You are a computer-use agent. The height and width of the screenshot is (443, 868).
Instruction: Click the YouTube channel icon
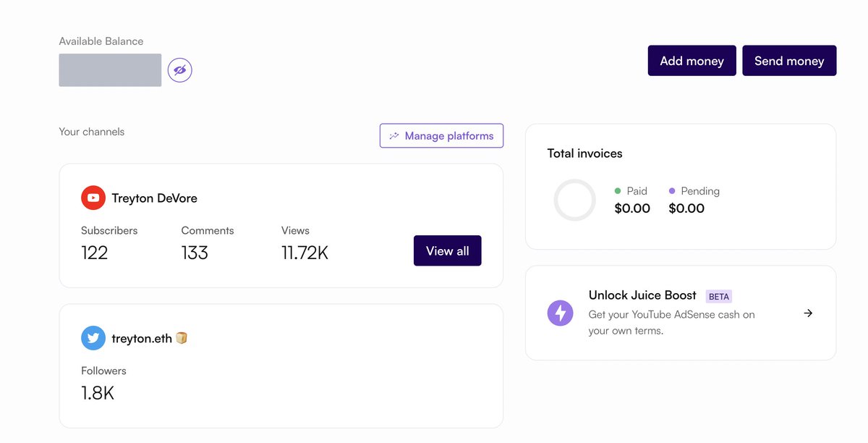pos(93,198)
